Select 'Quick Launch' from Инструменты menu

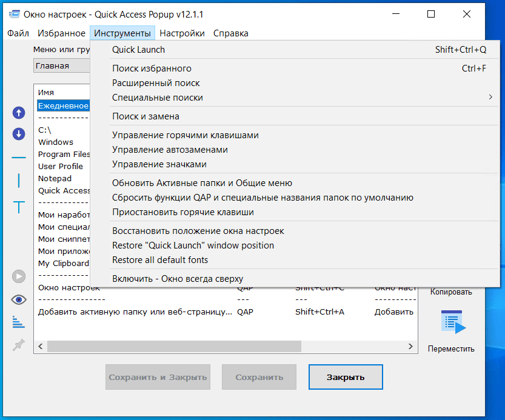point(138,50)
